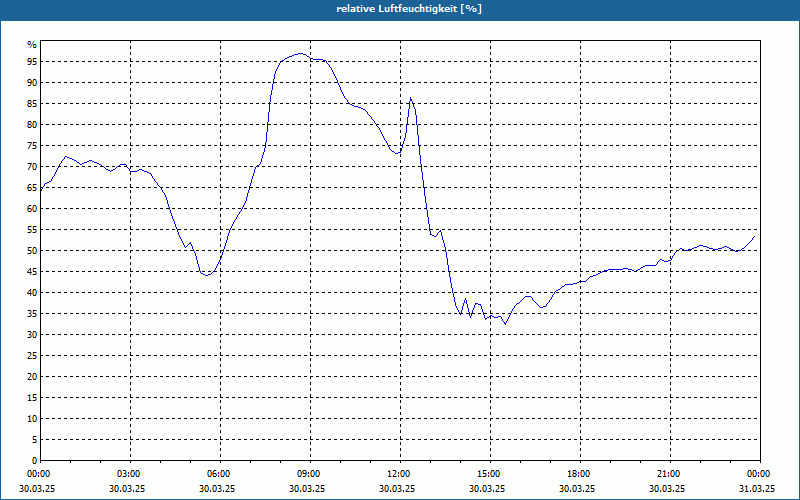Select the '03:00' time label on x-axis

point(129,474)
